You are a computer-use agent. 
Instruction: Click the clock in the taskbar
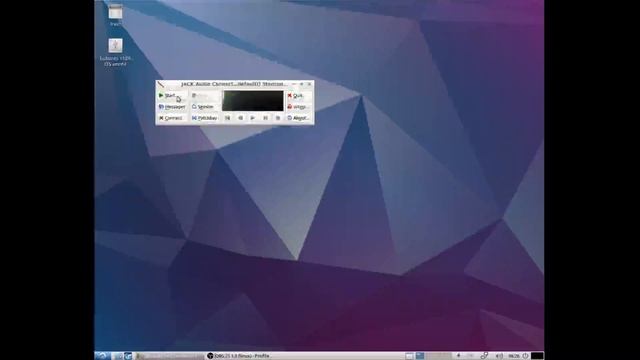514,356
